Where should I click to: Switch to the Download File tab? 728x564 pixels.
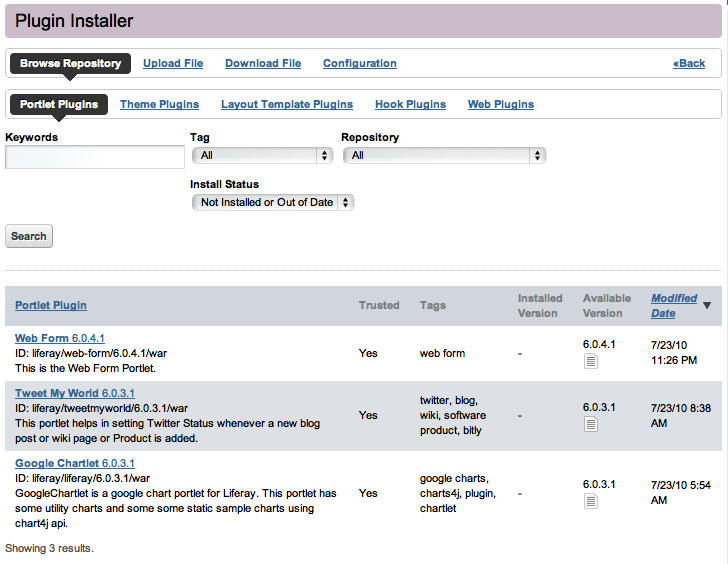coord(263,63)
